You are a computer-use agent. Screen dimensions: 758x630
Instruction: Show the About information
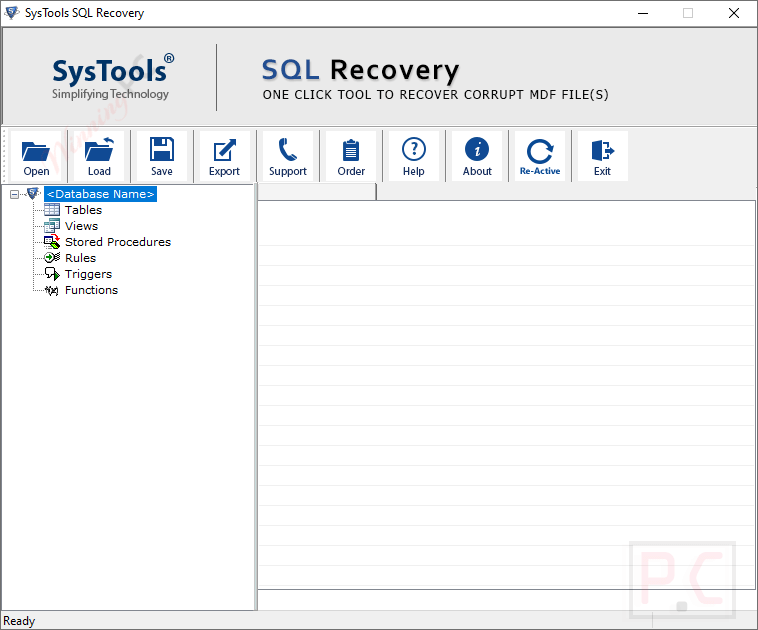[477, 156]
